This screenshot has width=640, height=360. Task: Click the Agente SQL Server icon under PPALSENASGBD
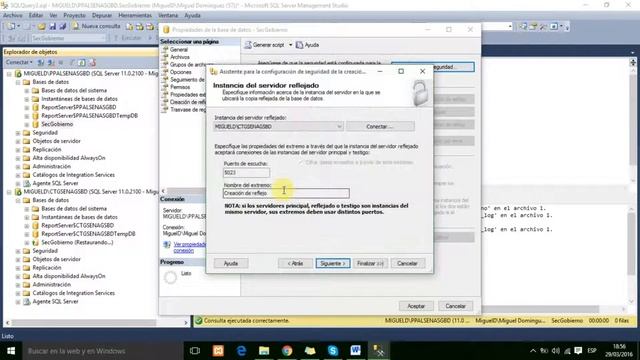point(27,183)
